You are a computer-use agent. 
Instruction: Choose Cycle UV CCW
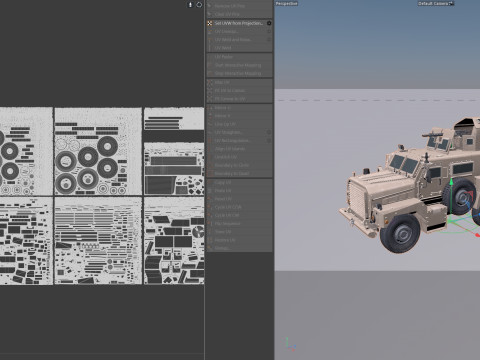click(x=240, y=207)
